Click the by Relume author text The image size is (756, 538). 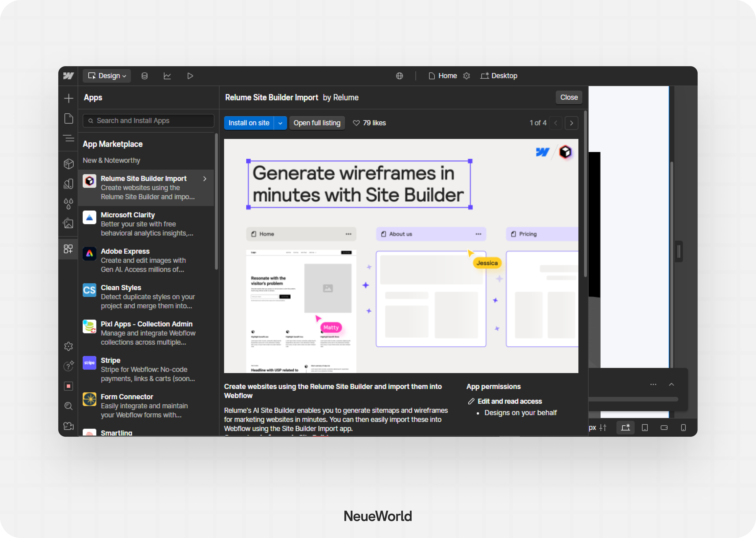pyautogui.click(x=341, y=97)
